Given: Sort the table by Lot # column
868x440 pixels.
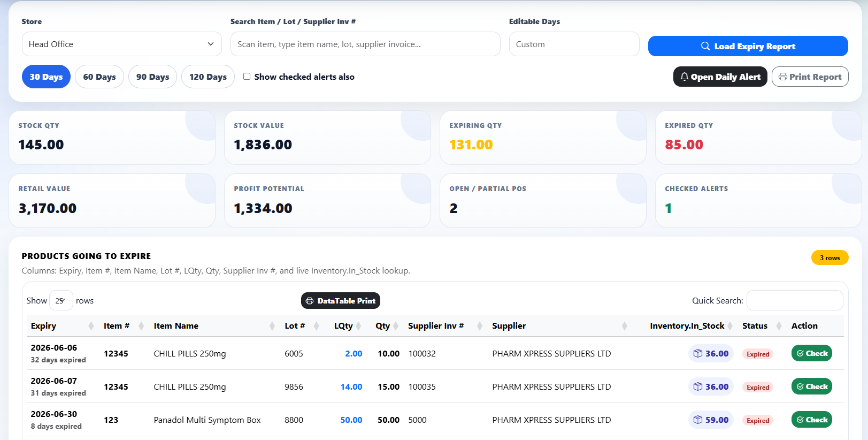Looking at the screenshot, I should pos(302,326).
